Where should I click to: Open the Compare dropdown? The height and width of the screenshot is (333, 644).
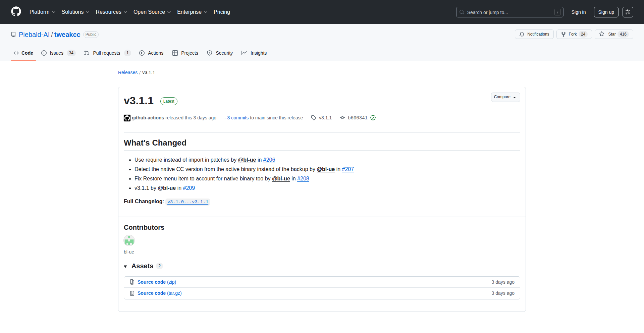tap(505, 97)
